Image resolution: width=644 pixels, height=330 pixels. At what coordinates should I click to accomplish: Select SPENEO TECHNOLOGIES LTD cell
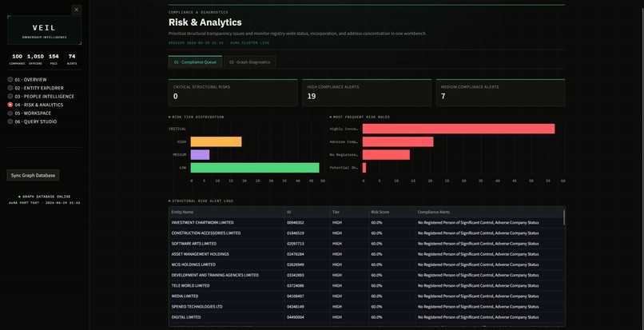pos(227,307)
